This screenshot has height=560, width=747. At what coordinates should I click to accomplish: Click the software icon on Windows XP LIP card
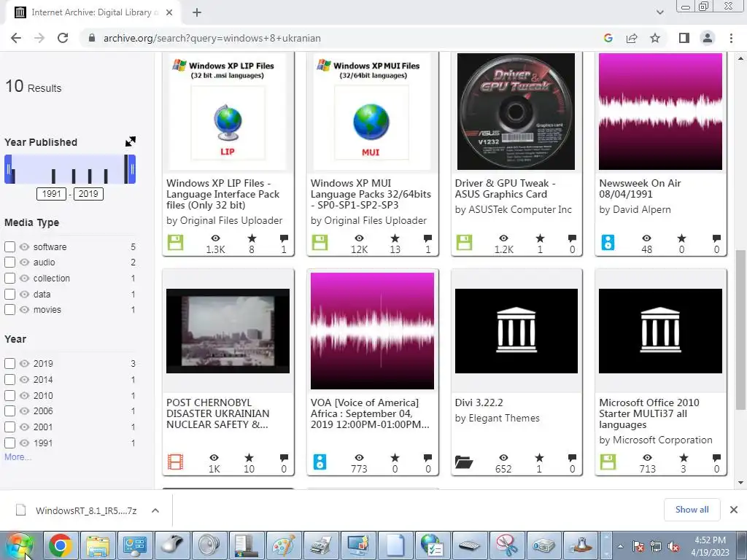click(x=175, y=242)
